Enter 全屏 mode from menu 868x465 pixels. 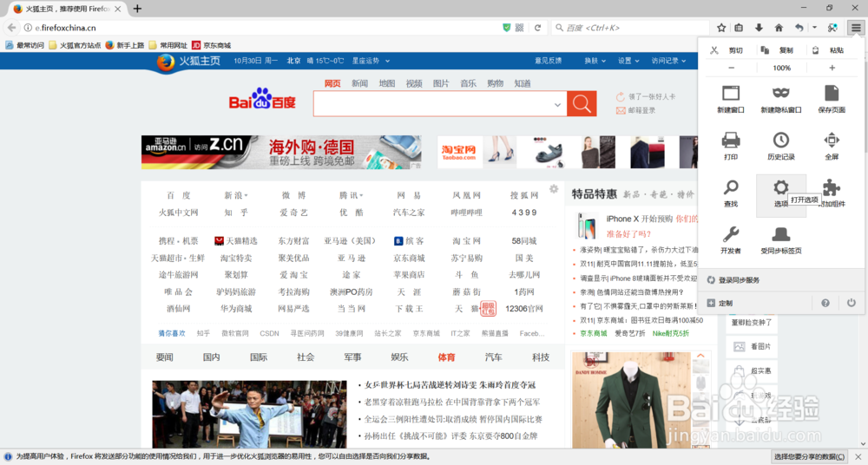[832, 146]
